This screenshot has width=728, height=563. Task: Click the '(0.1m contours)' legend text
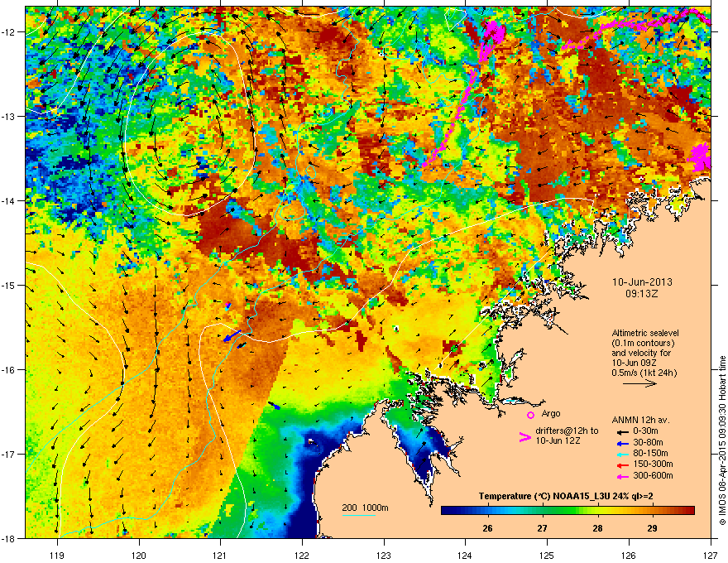643,344
